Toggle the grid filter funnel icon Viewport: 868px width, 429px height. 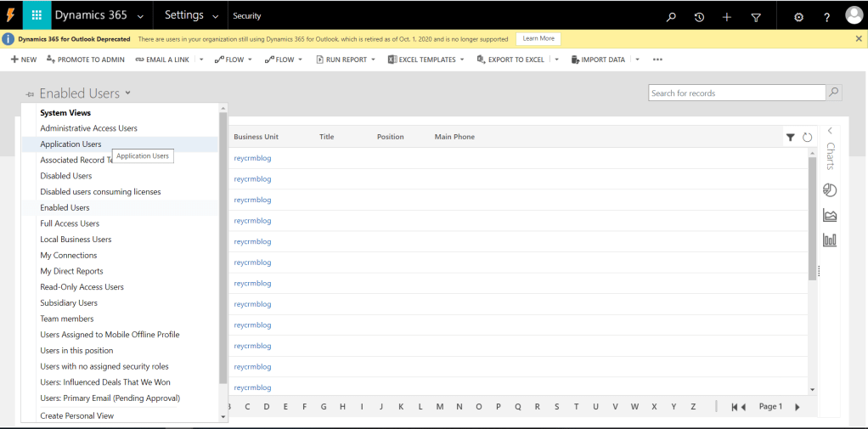tap(790, 137)
